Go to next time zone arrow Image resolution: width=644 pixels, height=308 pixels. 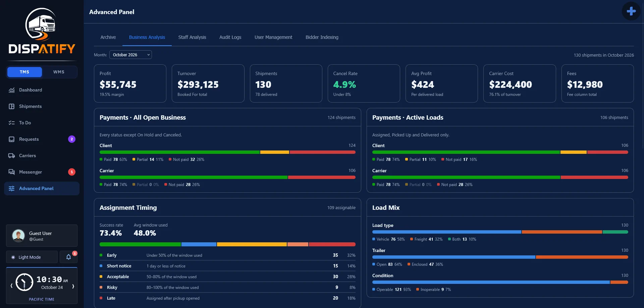pyautogui.click(x=73, y=286)
